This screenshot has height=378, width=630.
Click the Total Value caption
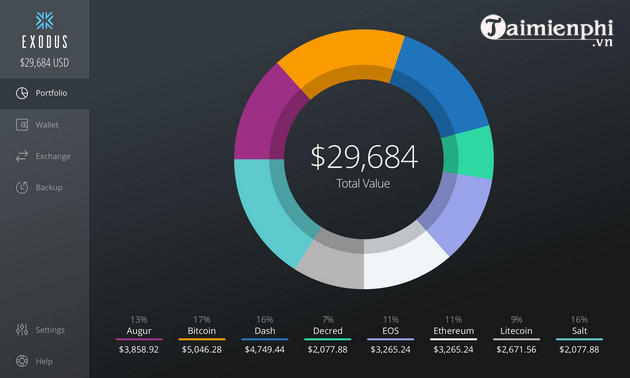click(363, 184)
